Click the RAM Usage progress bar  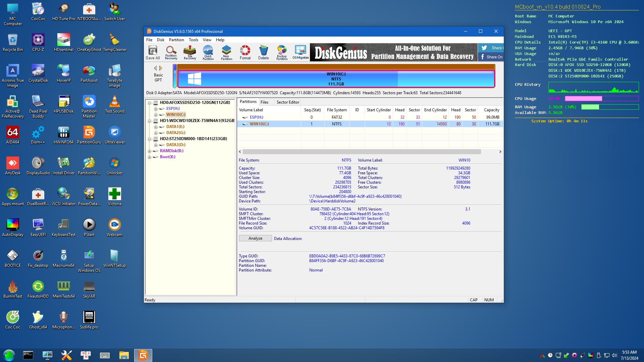click(x=610, y=107)
